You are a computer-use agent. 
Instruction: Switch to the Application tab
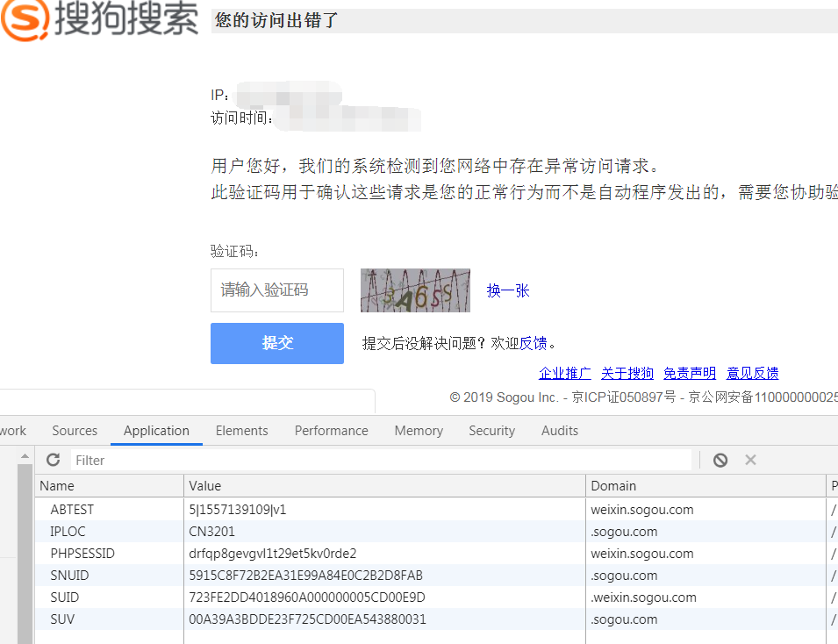point(156,431)
